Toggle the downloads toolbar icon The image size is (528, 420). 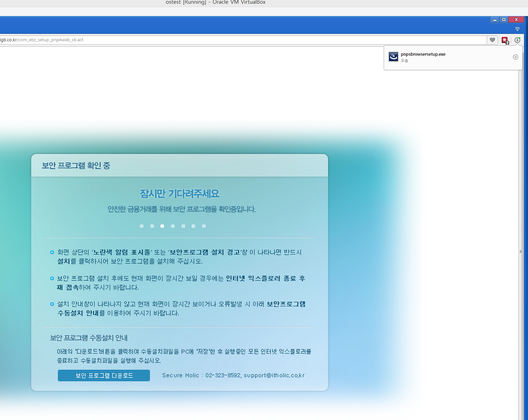pyautogui.click(x=518, y=40)
